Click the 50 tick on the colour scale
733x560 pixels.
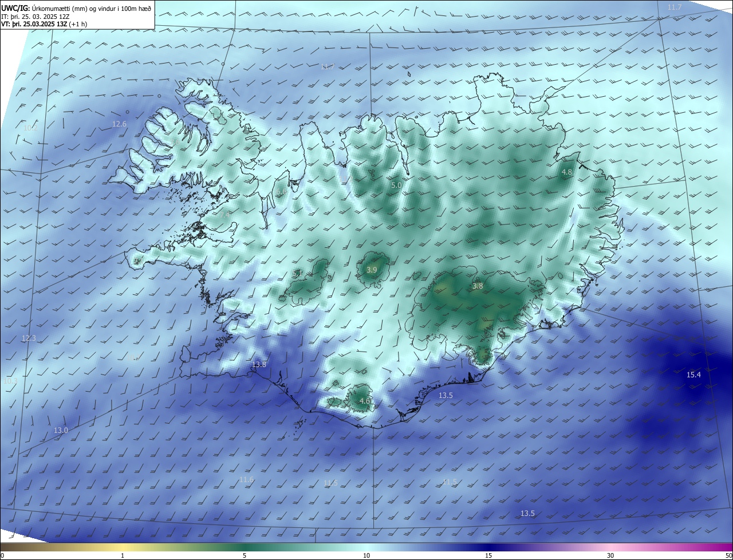pos(729,556)
